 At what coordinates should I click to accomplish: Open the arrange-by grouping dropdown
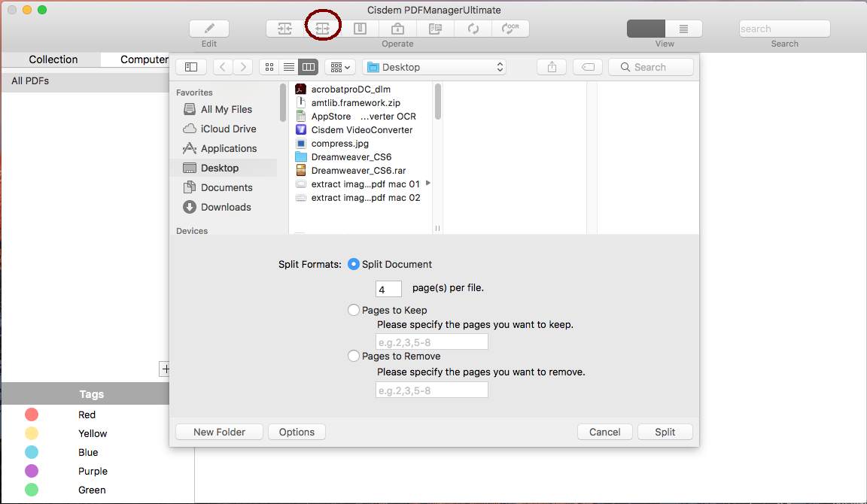click(340, 67)
